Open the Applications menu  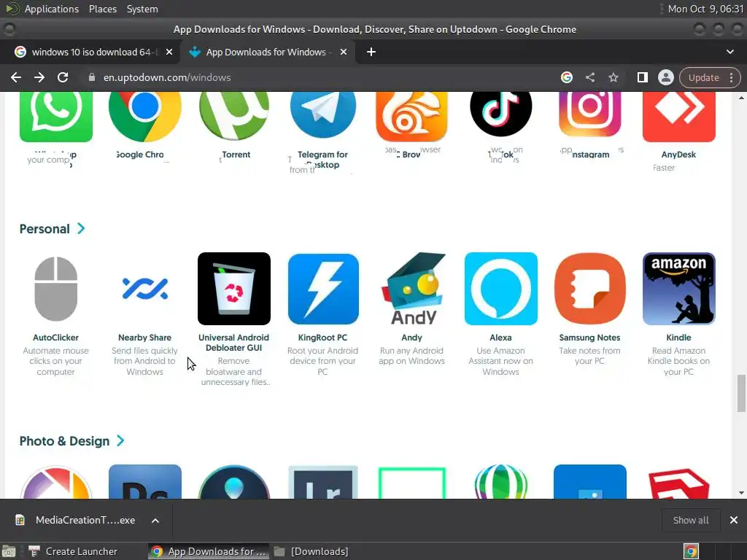point(52,9)
